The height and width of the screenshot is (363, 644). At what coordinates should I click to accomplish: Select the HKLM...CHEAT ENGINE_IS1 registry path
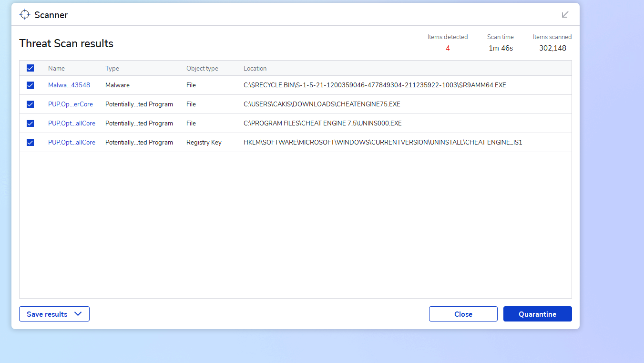pos(383,142)
